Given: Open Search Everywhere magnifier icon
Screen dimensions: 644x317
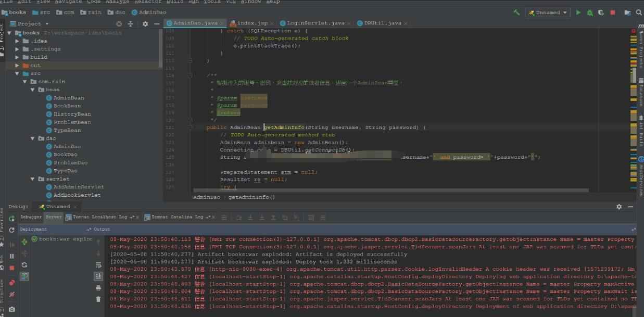Looking at the screenshot, I should pyautogui.click(x=638, y=12).
